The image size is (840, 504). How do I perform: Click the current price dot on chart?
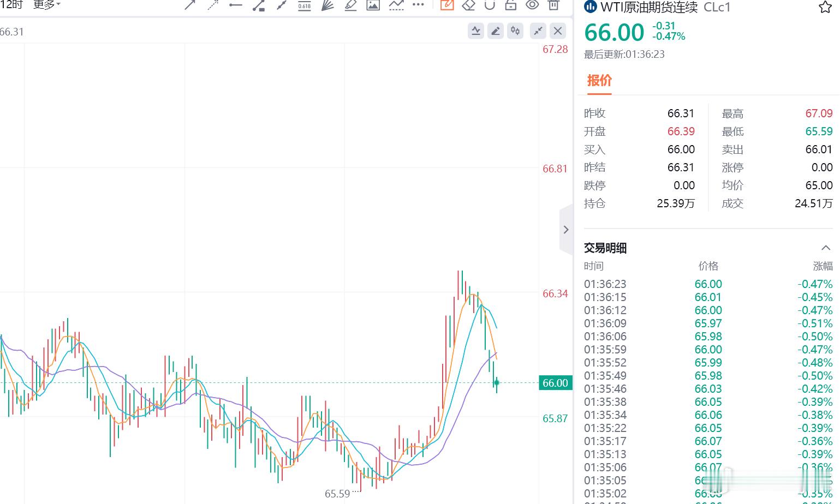click(497, 383)
